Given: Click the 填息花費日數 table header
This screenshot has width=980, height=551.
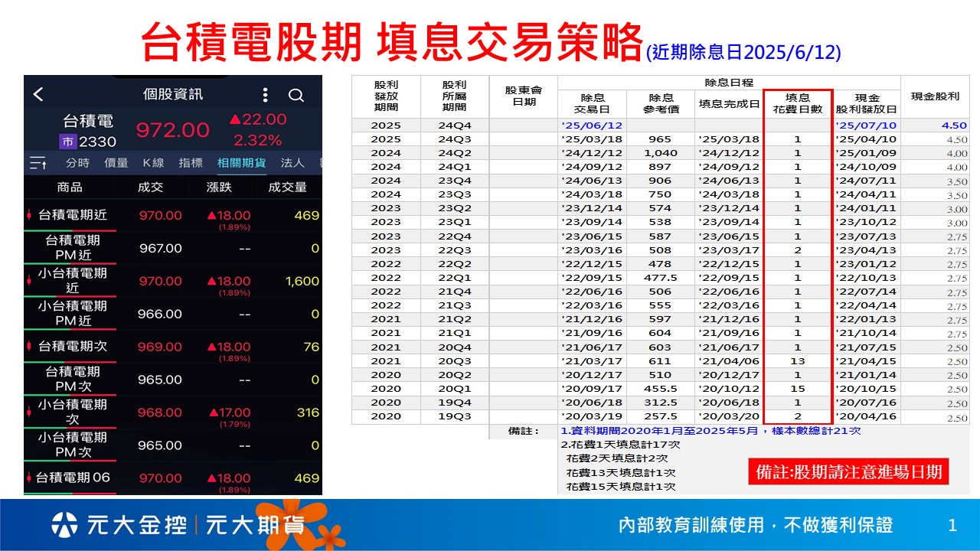Looking at the screenshot, I should tap(798, 103).
